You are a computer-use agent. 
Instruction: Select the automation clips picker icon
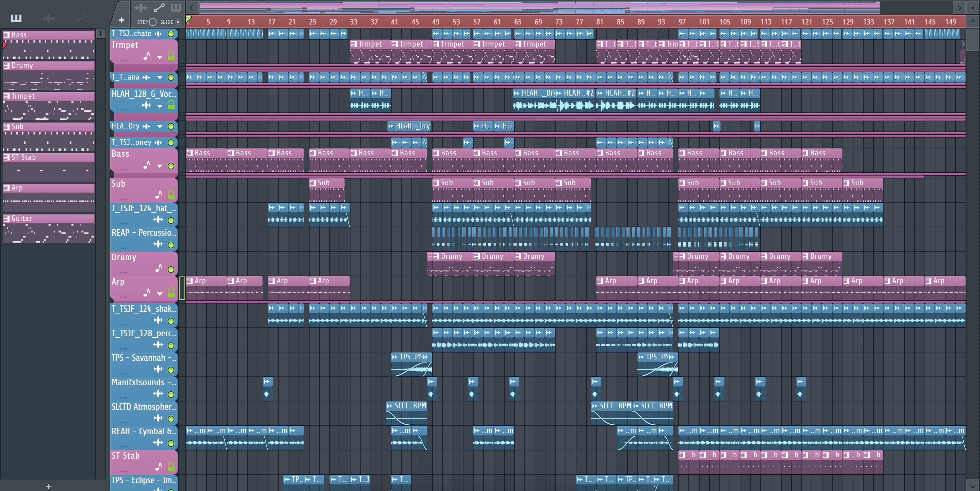[81, 18]
